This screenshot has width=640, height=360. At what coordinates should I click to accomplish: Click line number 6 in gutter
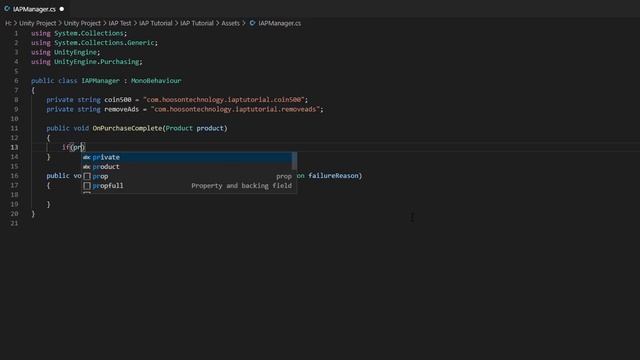[x=16, y=81]
